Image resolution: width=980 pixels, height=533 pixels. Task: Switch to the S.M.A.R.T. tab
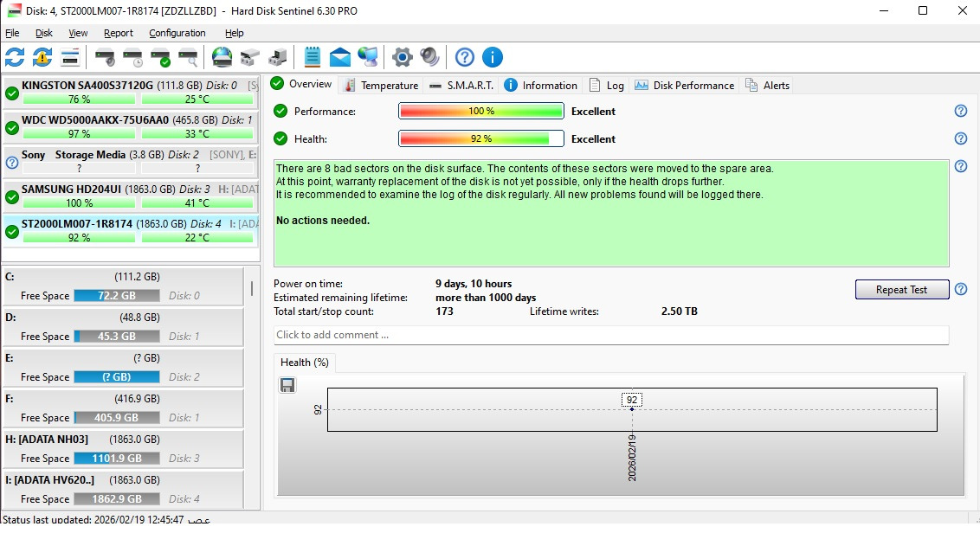(x=461, y=86)
